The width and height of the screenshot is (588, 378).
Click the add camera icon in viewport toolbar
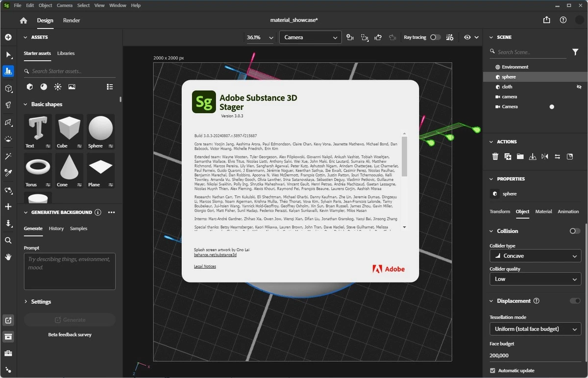[x=350, y=37]
